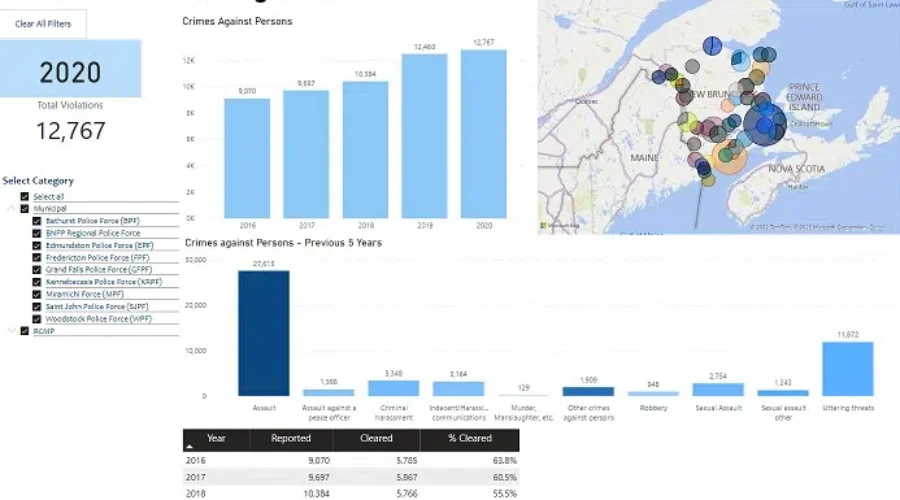Toggle Fredericton Police Force (FPF) checkbox
The image size is (900, 500).
tap(37, 258)
